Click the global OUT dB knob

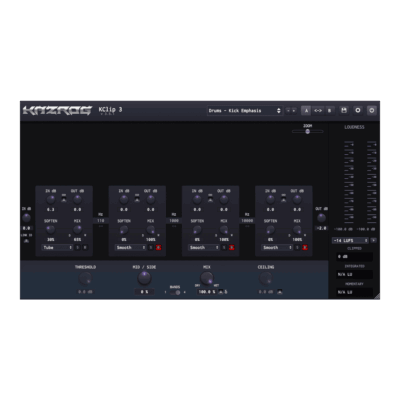pyautogui.click(x=321, y=218)
